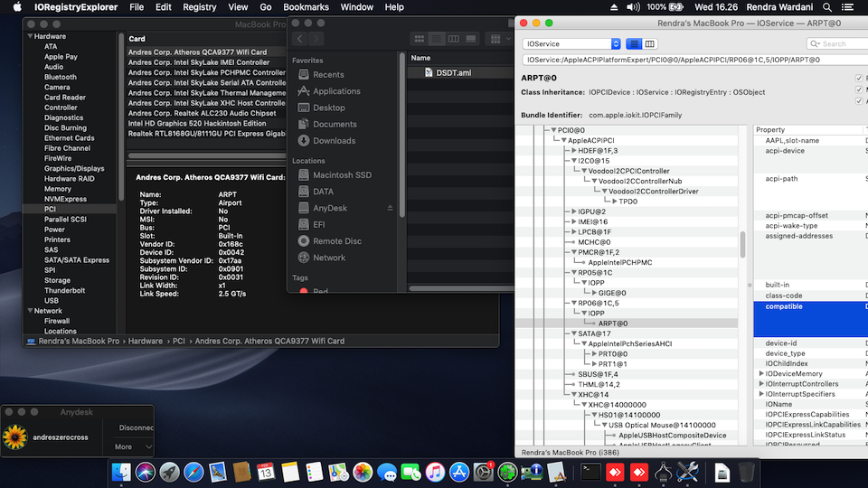Open iTunes music icon in Dock

(x=435, y=473)
